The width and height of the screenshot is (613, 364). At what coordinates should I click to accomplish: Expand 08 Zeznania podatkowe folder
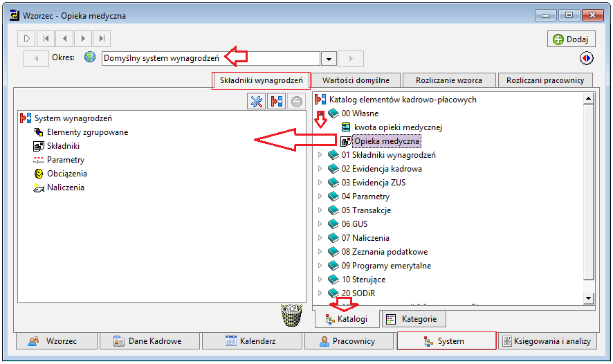pyautogui.click(x=320, y=252)
